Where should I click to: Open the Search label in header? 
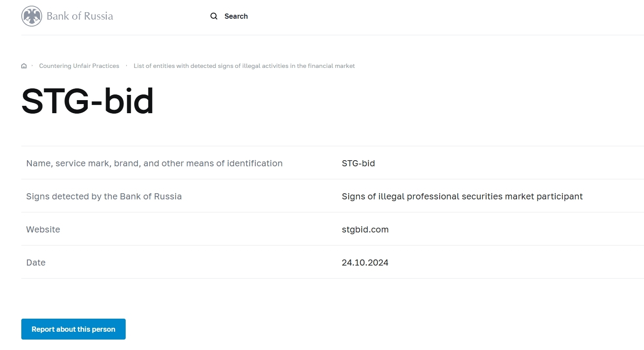point(236,16)
